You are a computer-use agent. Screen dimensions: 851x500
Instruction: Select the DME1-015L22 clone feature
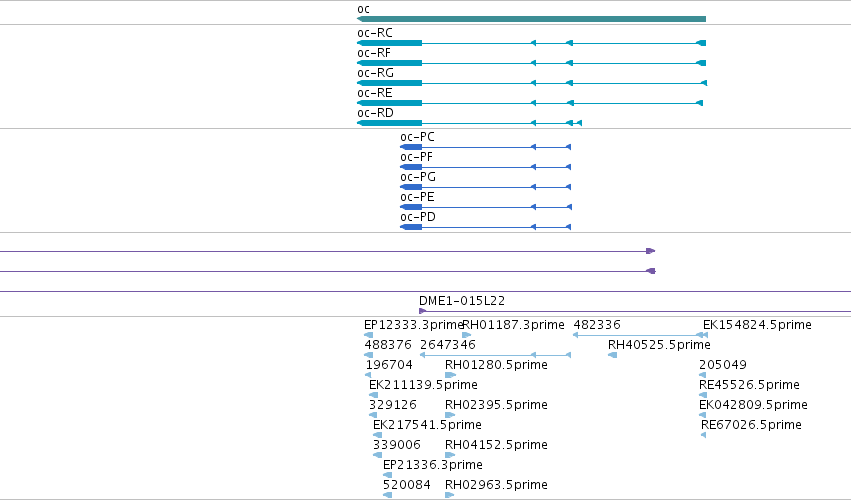coord(635,311)
